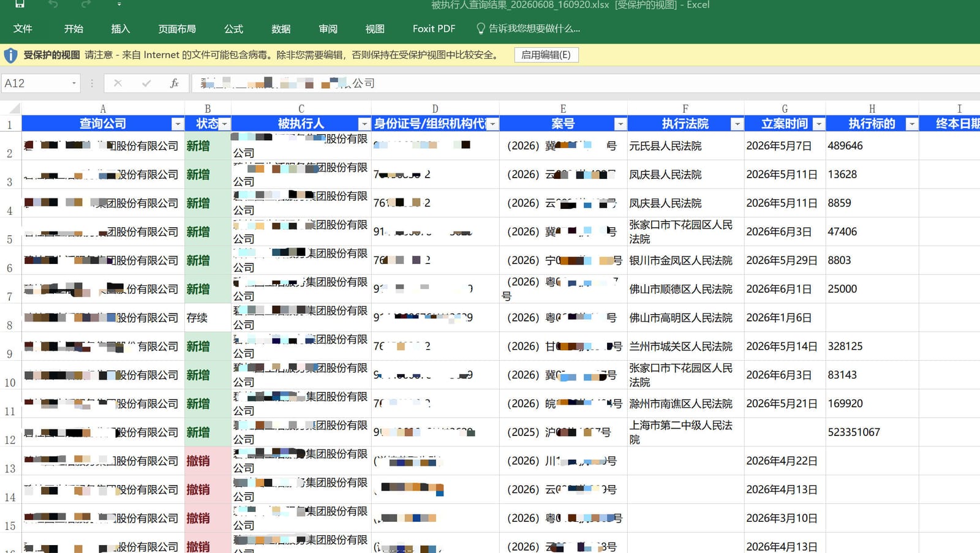Screen dimensions: 980x553
Task: Click the 元氏县人民法院 cell
Action: [x=685, y=146]
